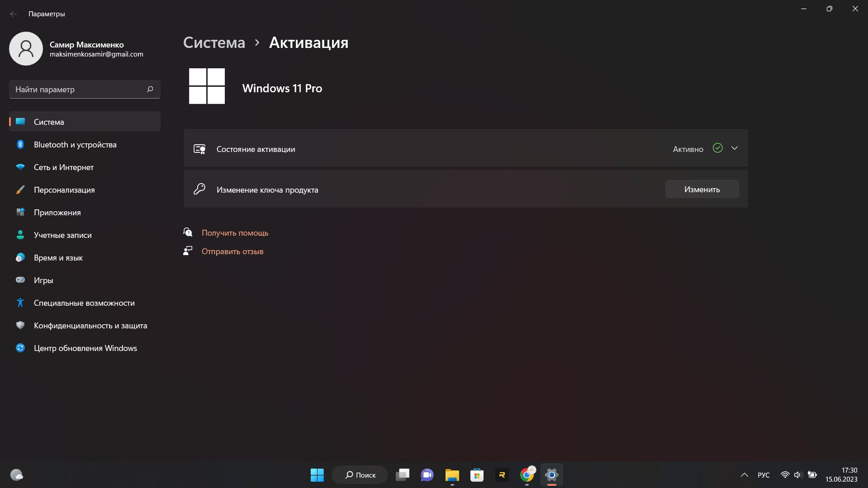The width and height of the screenshot is (868, 488).
Task: Show hidden tray icons chevron
Action: [x=744, y=475]
